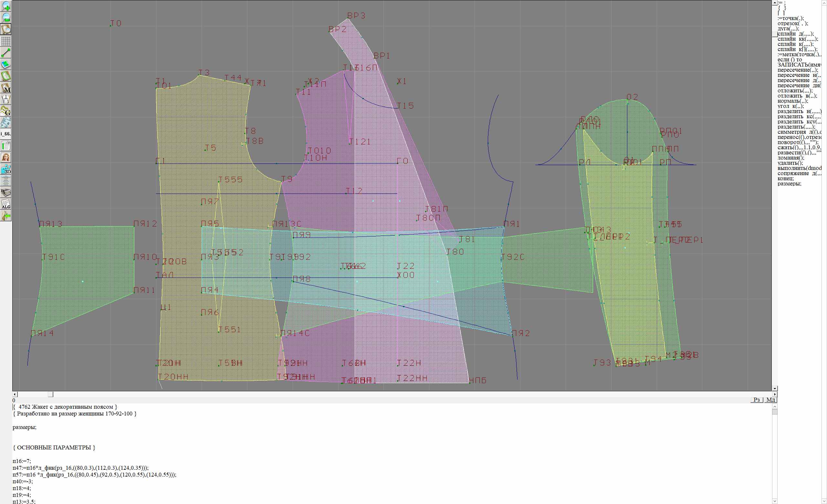Switch to the Рз tab

coord(757,400)
